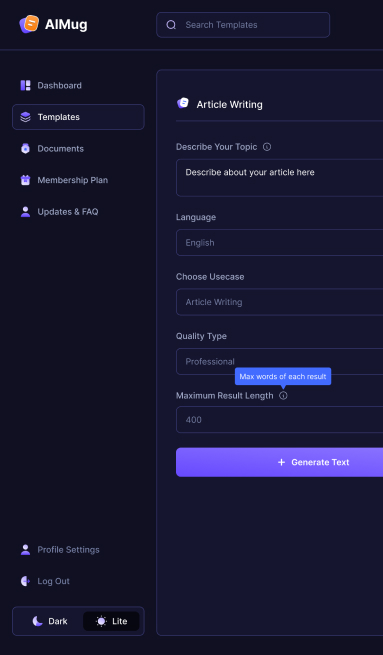Click the info icon next to Maximum Result Length

[x=283, y=396]
